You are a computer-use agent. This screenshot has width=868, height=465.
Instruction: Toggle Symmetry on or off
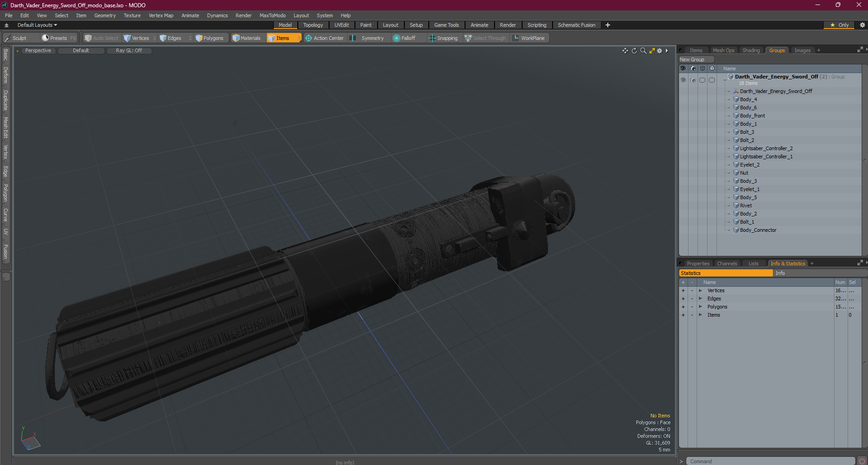pyautogui.click(x=368, y=38)
